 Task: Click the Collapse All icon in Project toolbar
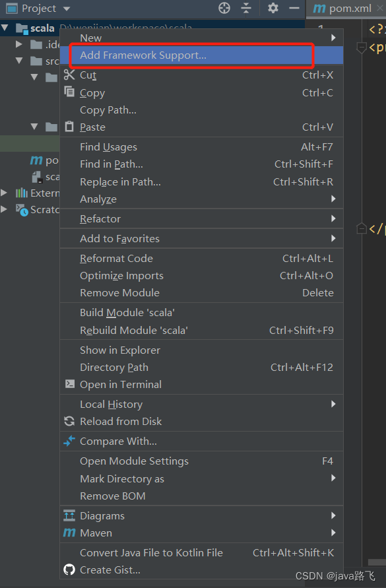(246, 8)
